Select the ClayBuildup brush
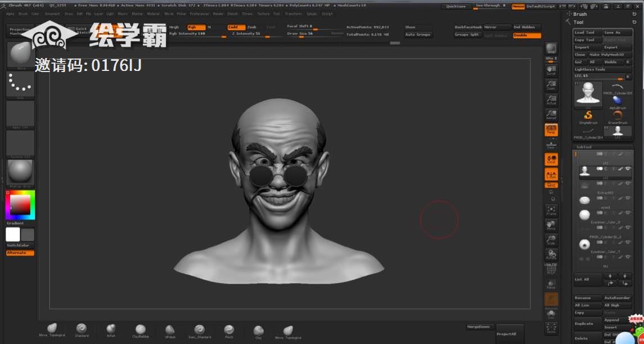 tap(140, 330)
